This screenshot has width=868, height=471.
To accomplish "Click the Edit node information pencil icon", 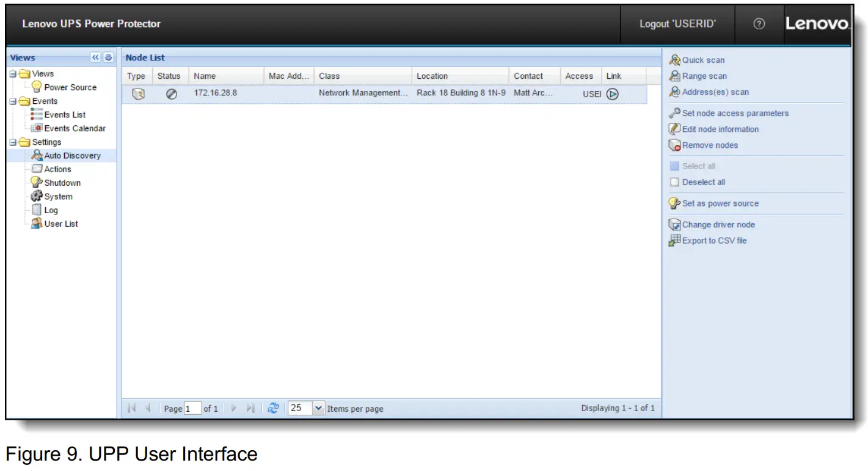I will (x=675, y=129).
